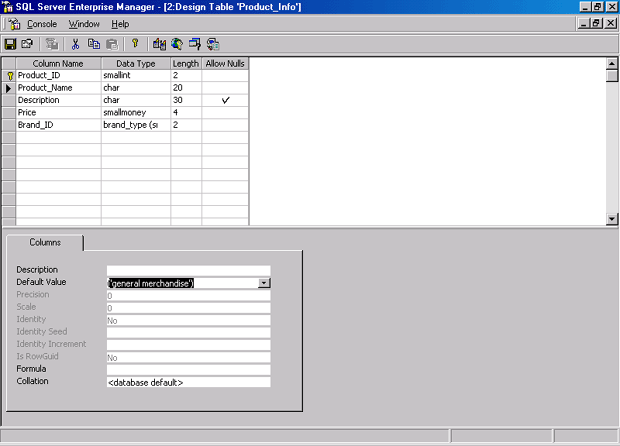Click Length value 4 for Price
Viewport: 620px width, 446px height.
pyautogui.click(x=186, y=112)
